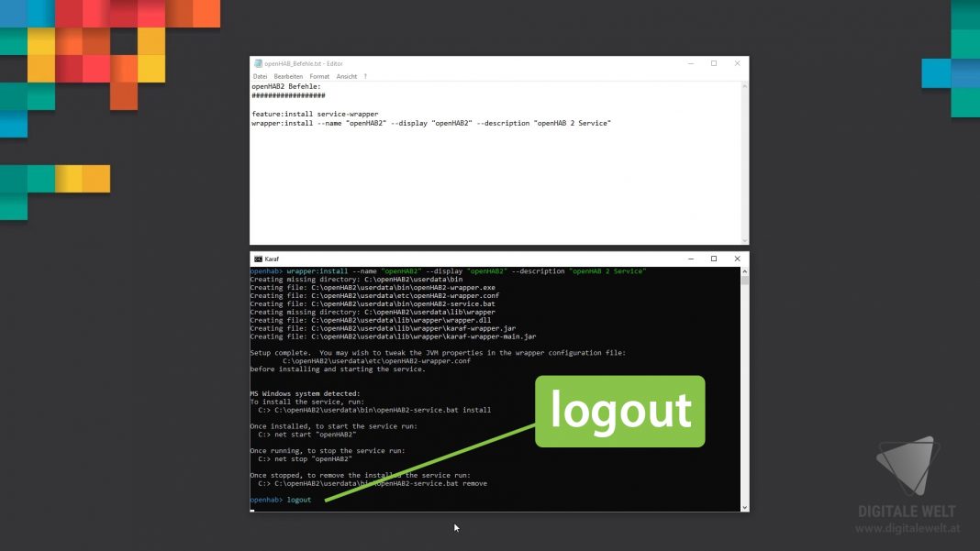980x551 pixels.
Task: Select the typed "logout" command at the openhab prompt
Action: click(x=299, y=500)
